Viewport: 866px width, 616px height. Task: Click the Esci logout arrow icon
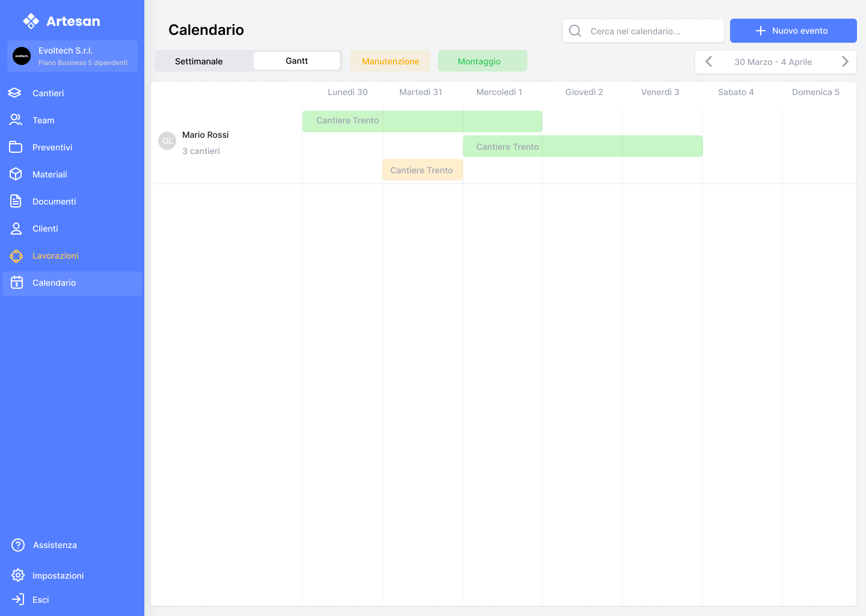(18, 599)
